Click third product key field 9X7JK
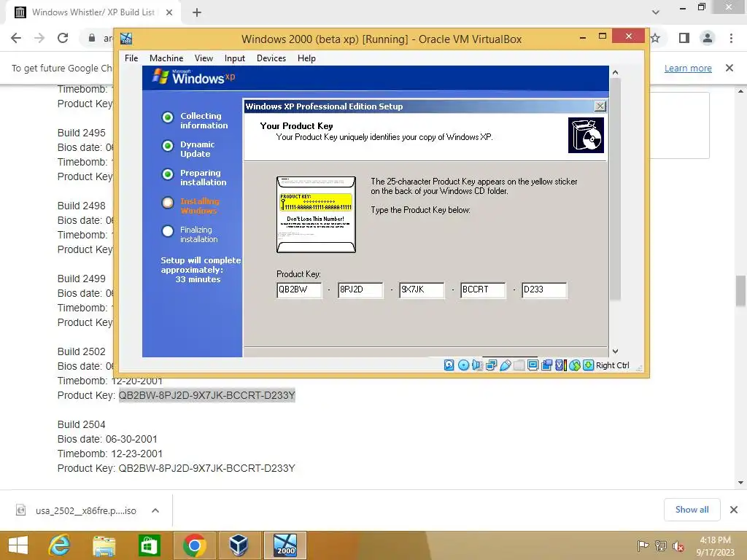Image resolution: width=747 pixels, height=560 pixels. [422, 290]
